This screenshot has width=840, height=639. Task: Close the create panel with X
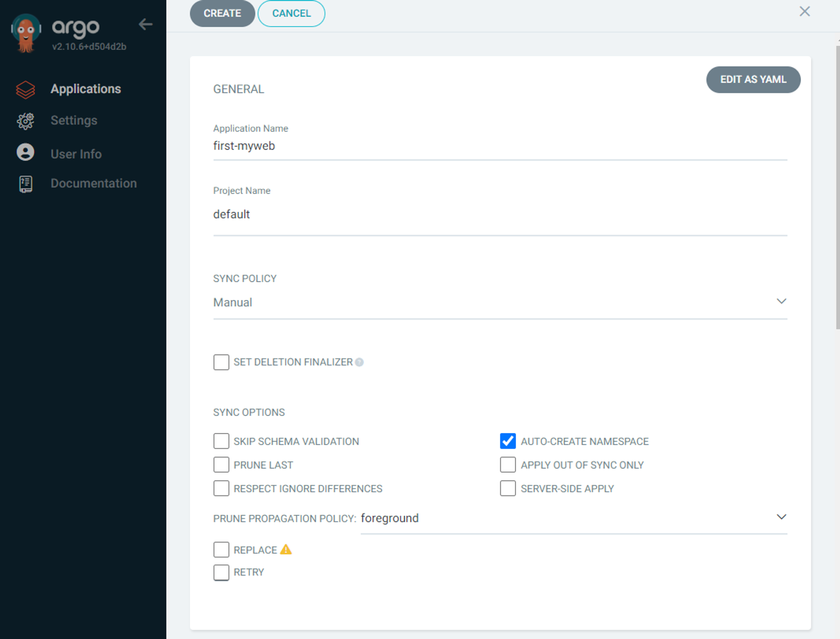click(x=804, y=12)
